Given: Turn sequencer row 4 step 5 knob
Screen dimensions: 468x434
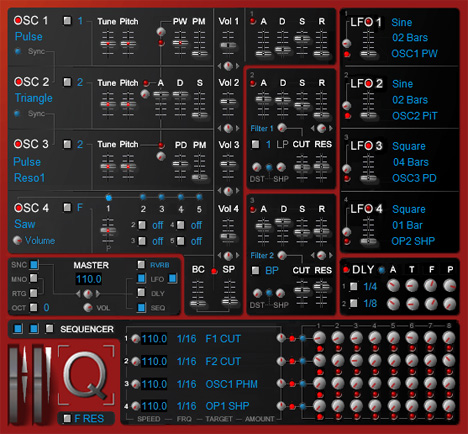Looking at the screenshot, I should [393, 406].
